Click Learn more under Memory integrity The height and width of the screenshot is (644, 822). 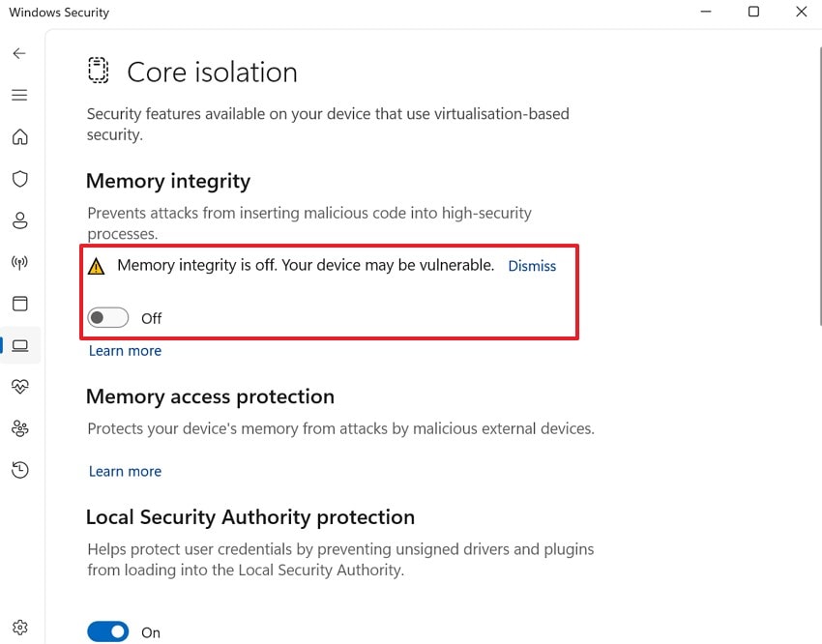point(125,350)
